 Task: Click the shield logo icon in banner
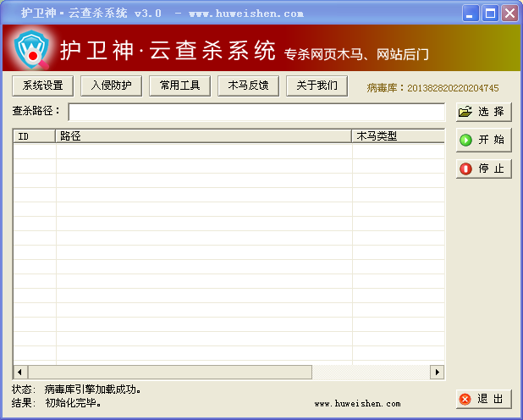(32, 49)
